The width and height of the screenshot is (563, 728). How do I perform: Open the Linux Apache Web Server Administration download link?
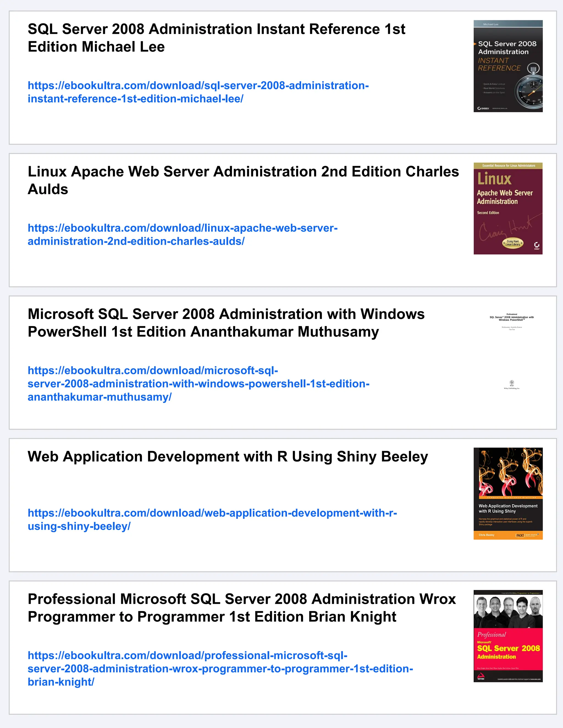[x=183, y=234]
